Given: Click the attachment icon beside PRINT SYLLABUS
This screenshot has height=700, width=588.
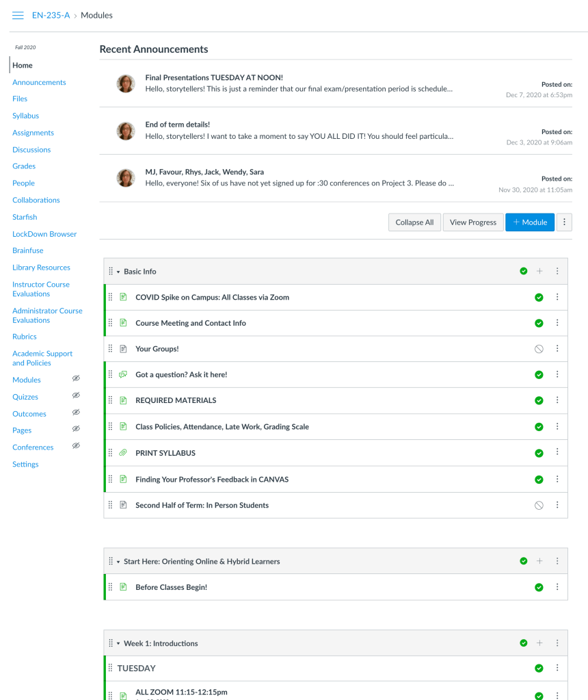Looking at the screenshot, I should (123, 453).
